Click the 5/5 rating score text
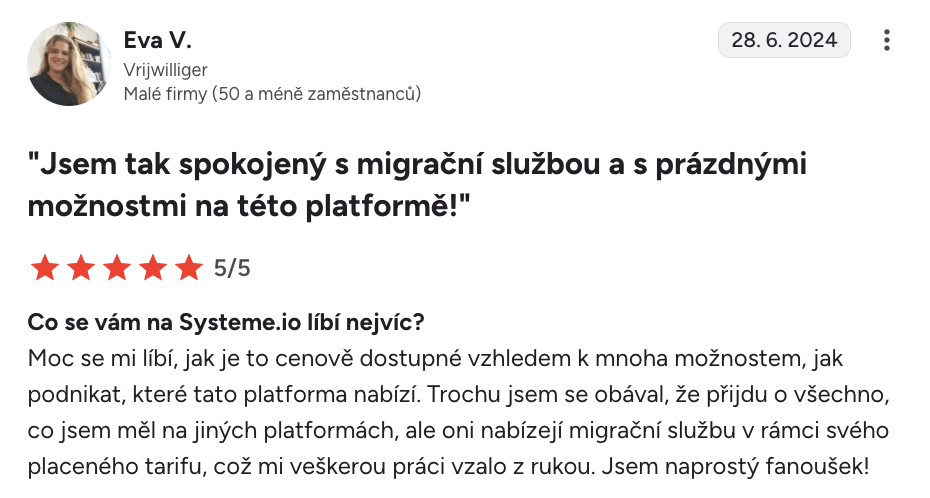930x498 pixels. point(232,269)
